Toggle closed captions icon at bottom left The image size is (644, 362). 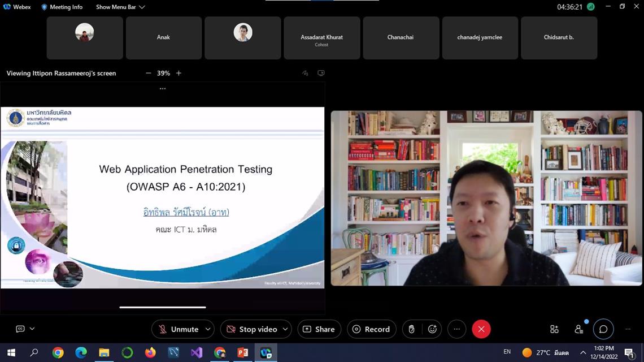pos(20,329)
